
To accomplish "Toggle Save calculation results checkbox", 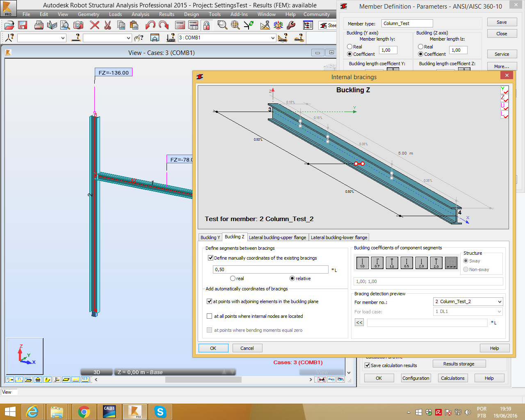I will pos(367,365).
